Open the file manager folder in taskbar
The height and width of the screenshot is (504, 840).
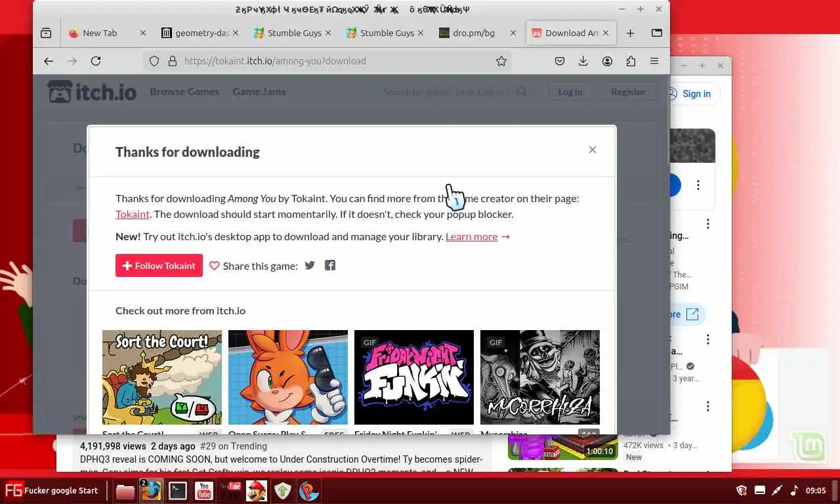click(125, 491)
